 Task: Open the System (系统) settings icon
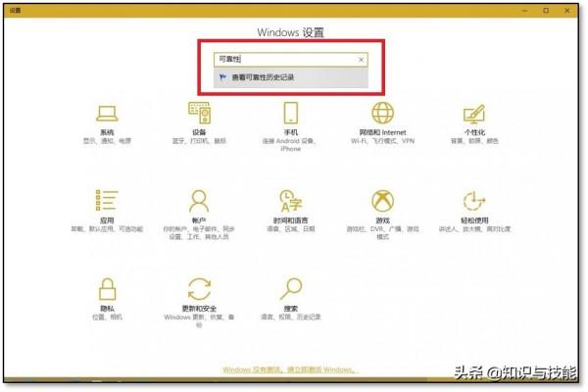pos(107,114)
